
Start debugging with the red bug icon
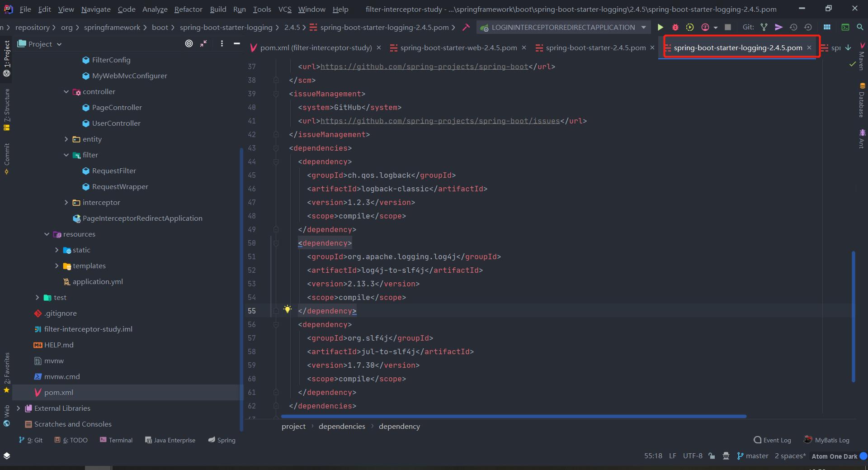pos(675,27)
